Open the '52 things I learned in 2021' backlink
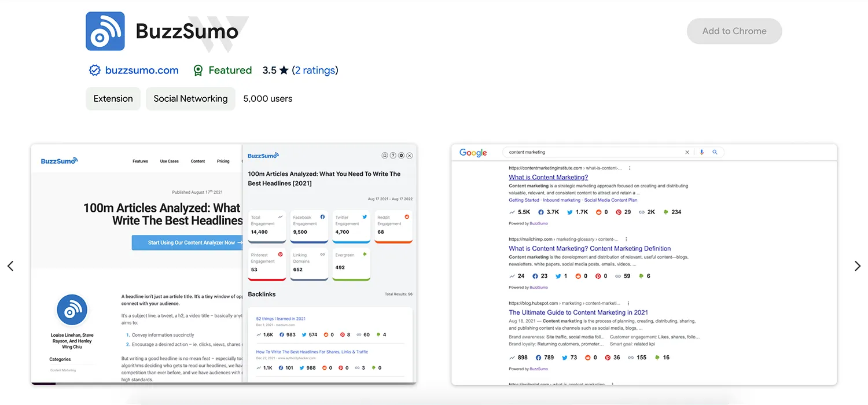The width and height of the screenshot is (868, 405). coord(281,319)
